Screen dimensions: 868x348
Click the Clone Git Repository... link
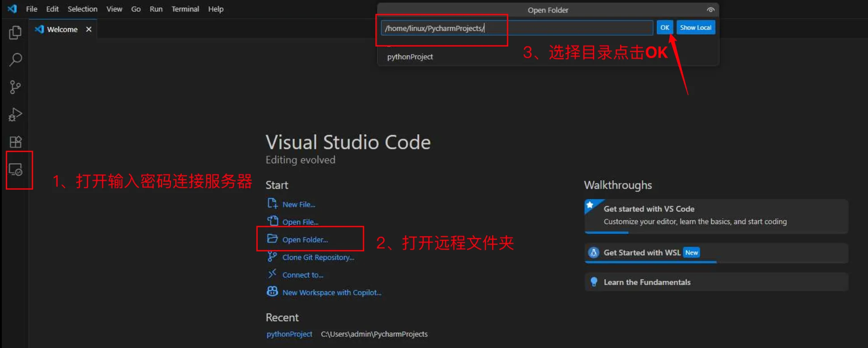[318, 257]
